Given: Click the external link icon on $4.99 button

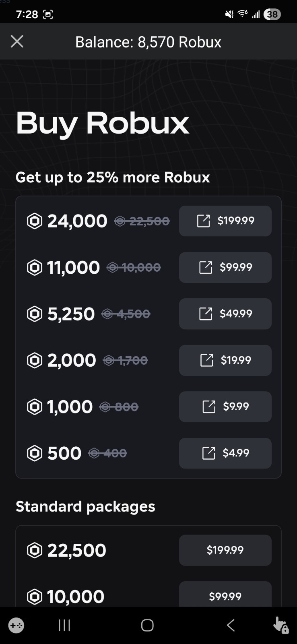Looking at the screenshot, I should 209,453.
